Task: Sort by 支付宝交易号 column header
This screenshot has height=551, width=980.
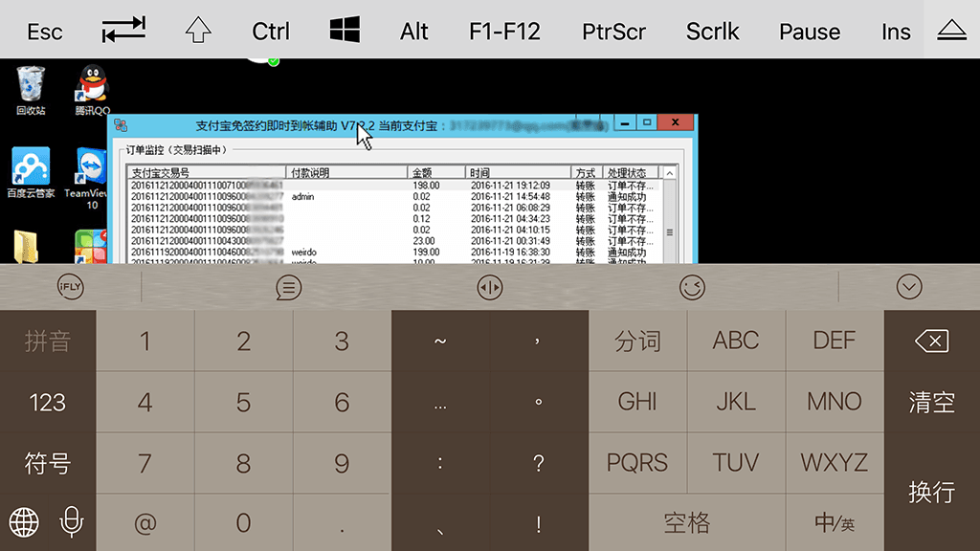Action: tap(206, 172)
